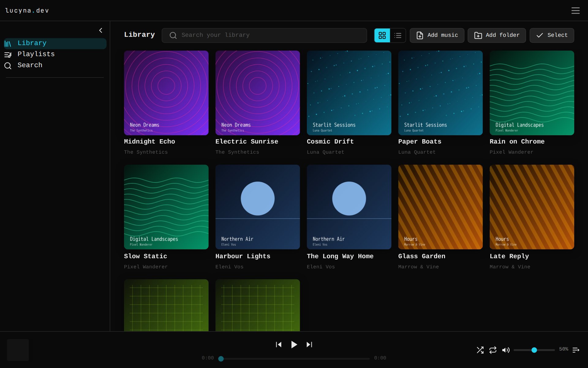This screenshot has height=368, width=588.
Task: Open the Late Reply album cover
Action: (532, 207)
